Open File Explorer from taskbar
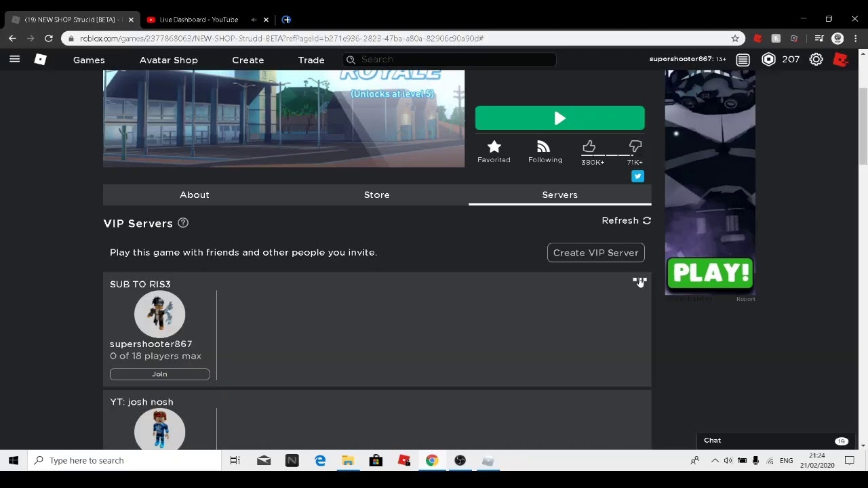 [x=348, y=461]
